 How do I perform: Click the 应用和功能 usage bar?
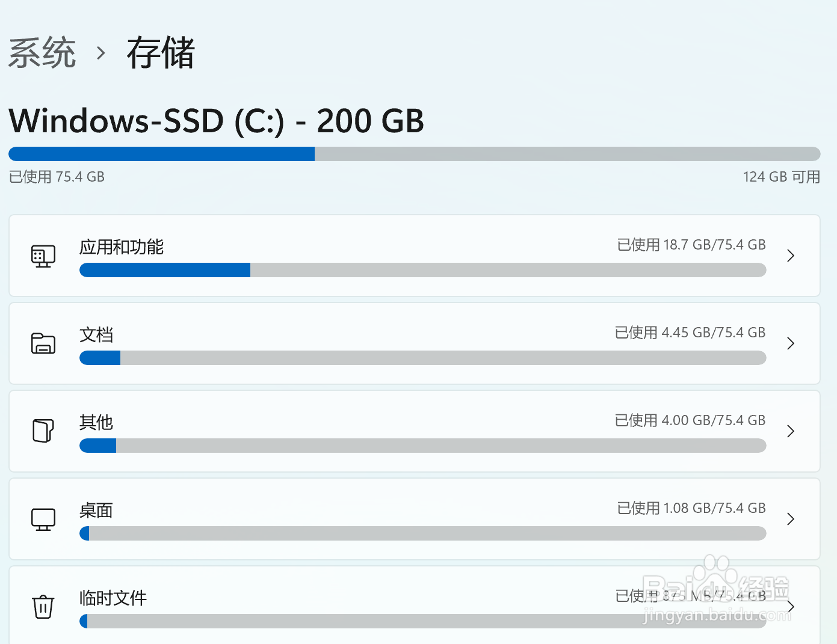coord(422,270)
